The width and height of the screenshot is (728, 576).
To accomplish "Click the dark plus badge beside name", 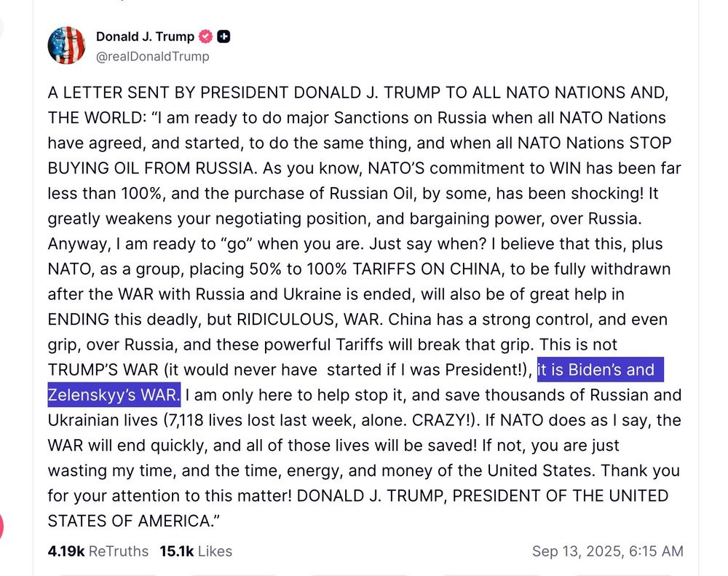I will tap(223, 36).
